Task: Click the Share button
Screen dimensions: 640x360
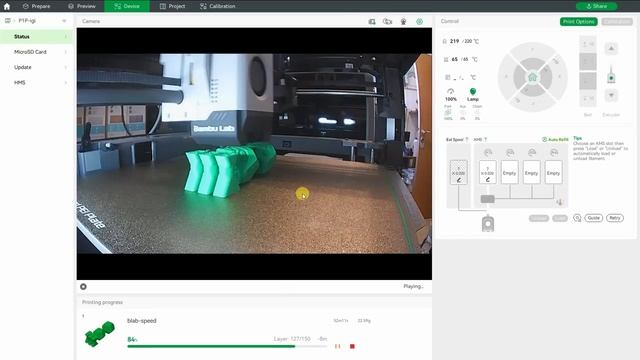Action: 596,6
